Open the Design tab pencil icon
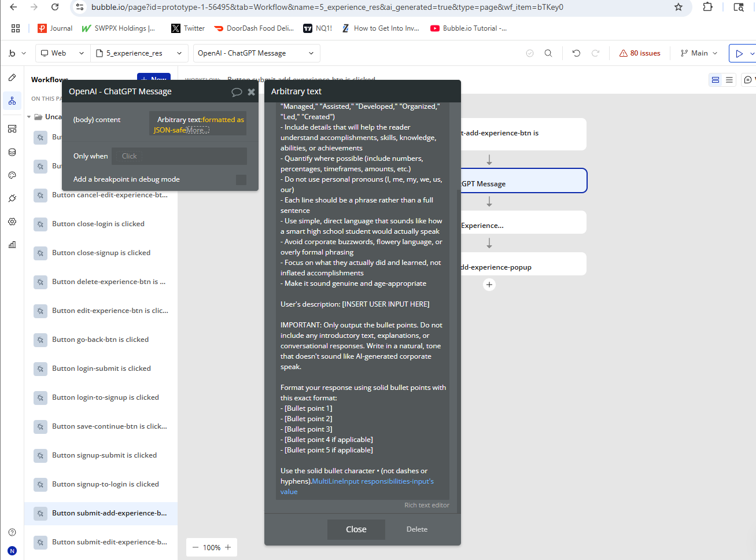756x560 pixels. (12, 78)
